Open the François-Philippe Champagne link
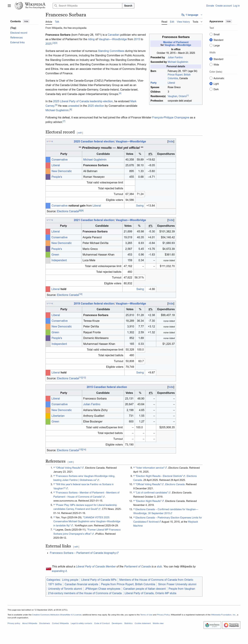This screenshot has width=248, height=644. (170, 117)
